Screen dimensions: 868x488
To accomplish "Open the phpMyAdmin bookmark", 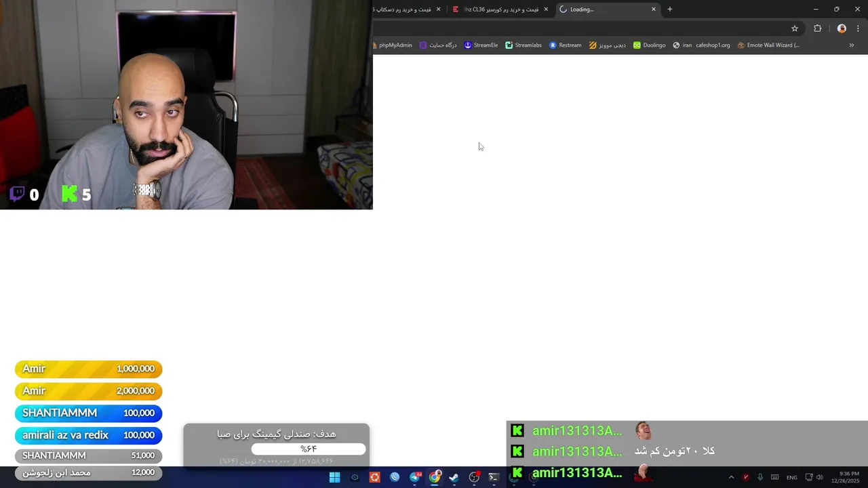I will (393, 45).
